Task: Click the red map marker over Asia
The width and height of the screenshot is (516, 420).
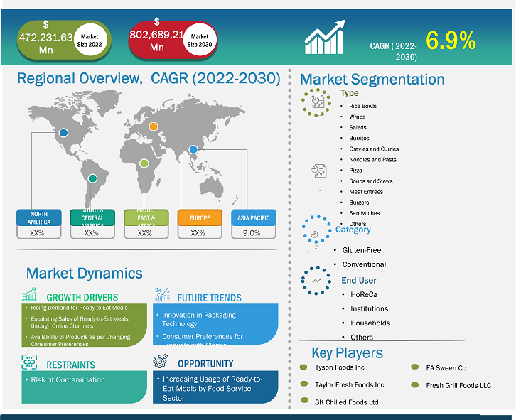Action: coord(194,150)
